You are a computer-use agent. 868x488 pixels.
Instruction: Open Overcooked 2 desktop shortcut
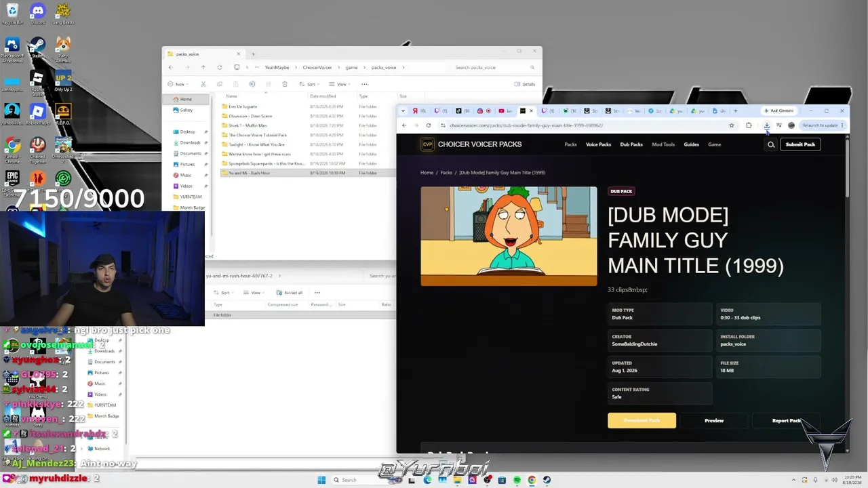point(63,149)
